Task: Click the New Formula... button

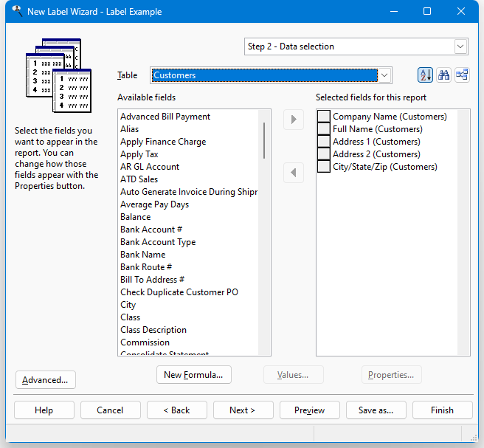Action: 194,375
